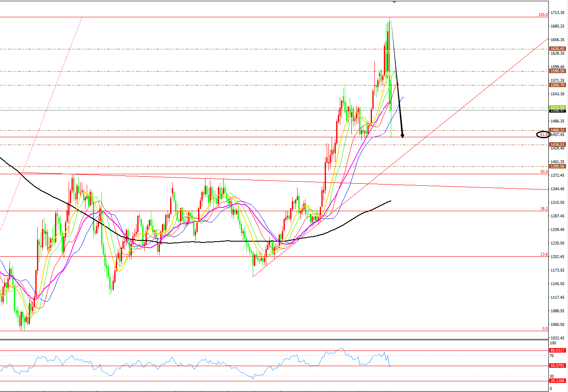568x392 pixels.
Task: Select the 1466.31 brown price label
Action: pos(557,130)
